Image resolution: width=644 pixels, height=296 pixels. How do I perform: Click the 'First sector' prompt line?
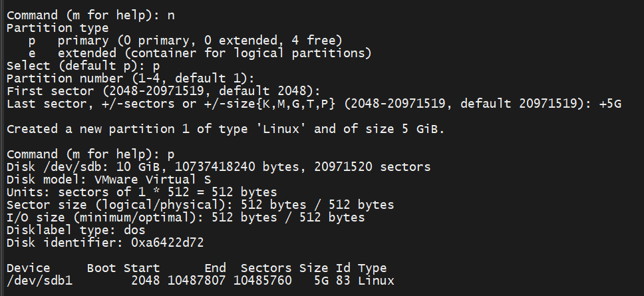(x=164, y=91)
